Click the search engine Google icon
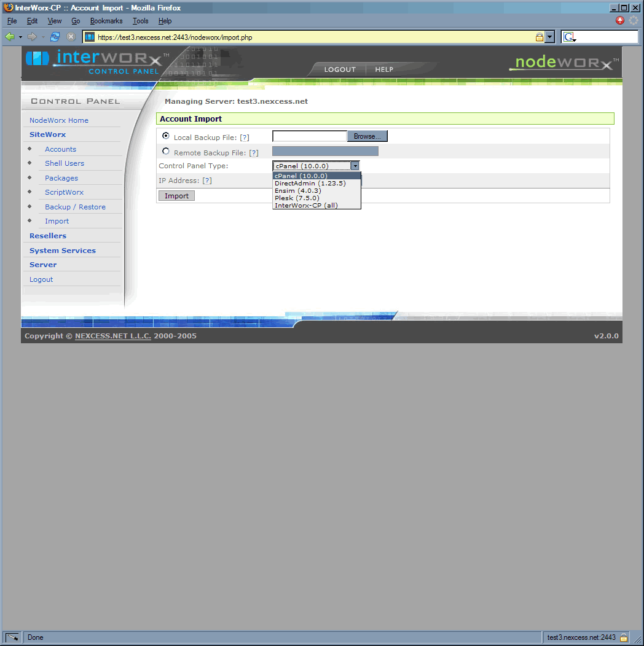Viewport: 644px width, 646px height. coord(569,37)
